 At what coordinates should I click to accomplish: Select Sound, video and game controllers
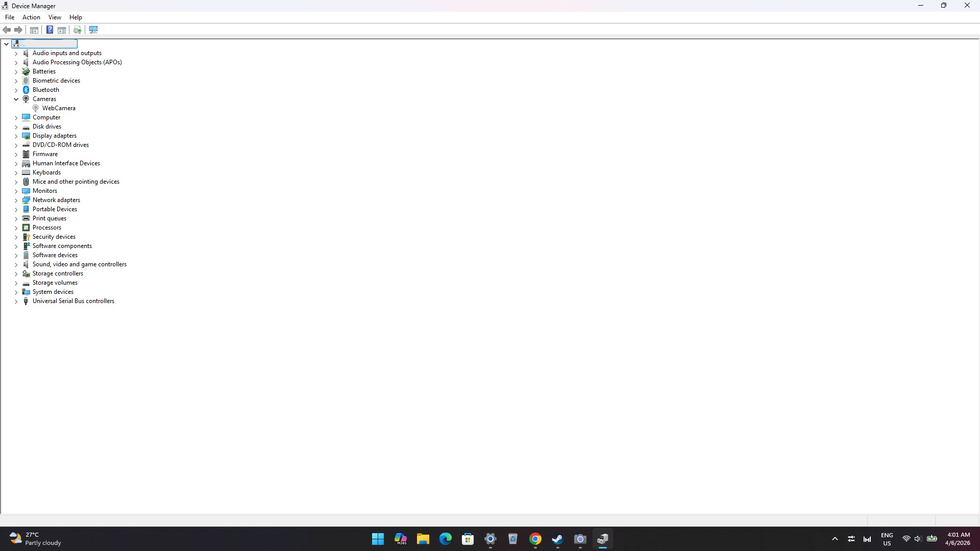coord(79,264)
